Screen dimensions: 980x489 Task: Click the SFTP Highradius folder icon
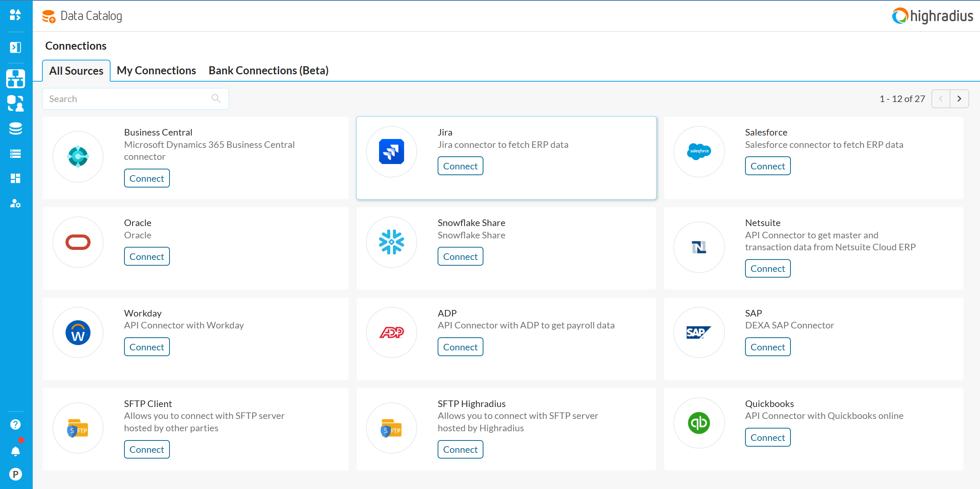391,428
